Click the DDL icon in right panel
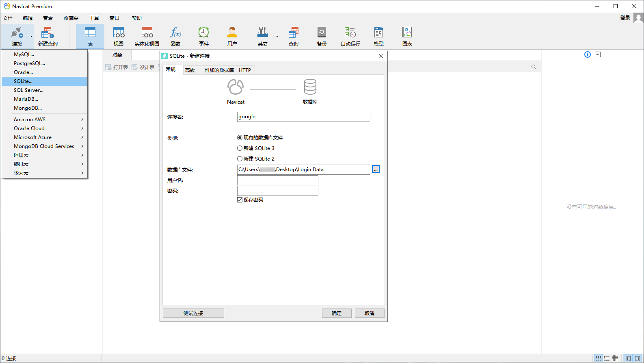The width and height of the screenshot is (644, 363). coord(598,54)
